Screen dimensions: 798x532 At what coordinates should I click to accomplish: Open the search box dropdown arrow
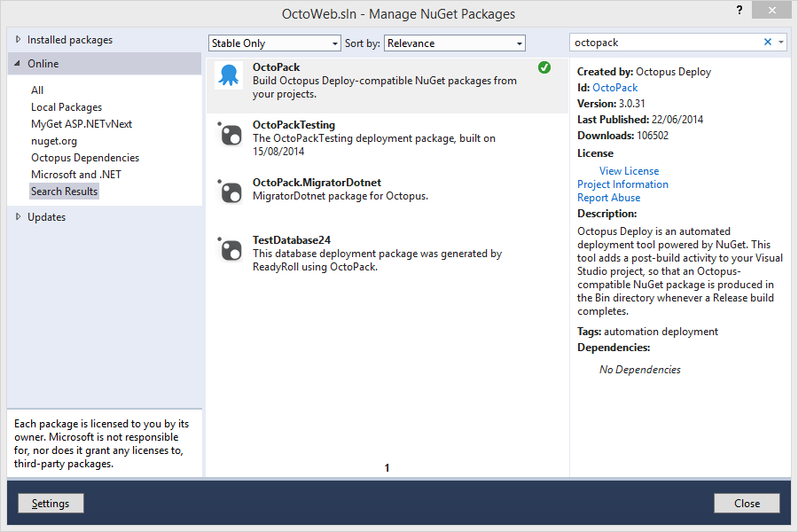[x=781, y=43]
